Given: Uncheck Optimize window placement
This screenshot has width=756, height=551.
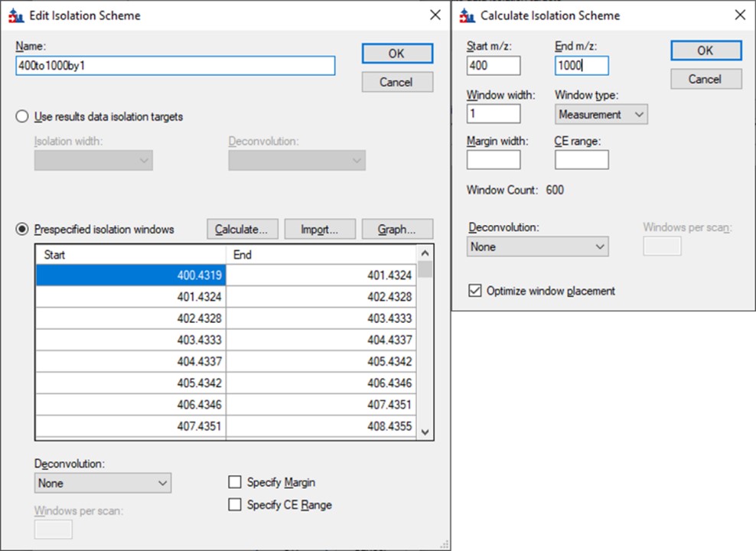Looking at the screenshot, I should point(475,291).
